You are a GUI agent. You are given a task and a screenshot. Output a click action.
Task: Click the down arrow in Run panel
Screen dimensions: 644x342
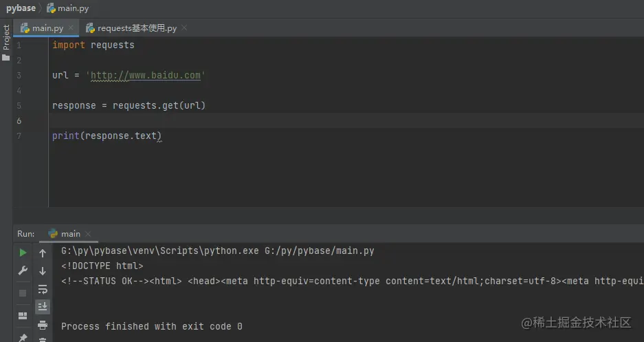coord(43,271)
